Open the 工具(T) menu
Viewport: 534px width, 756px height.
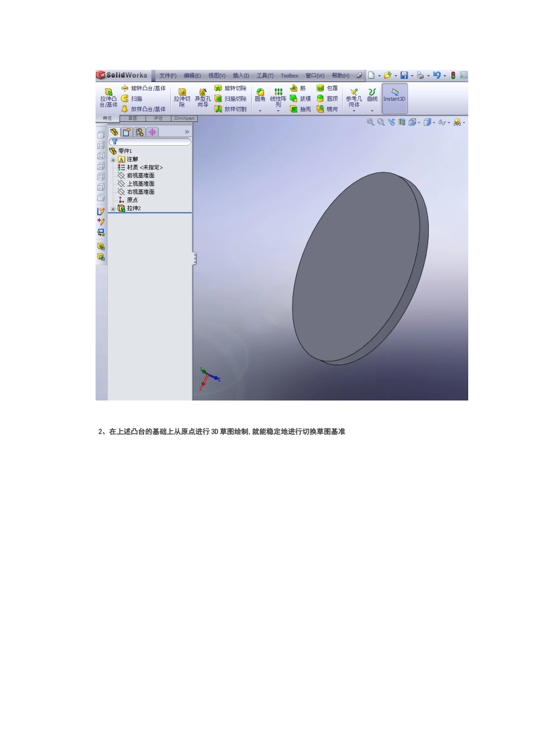(265, 75)
